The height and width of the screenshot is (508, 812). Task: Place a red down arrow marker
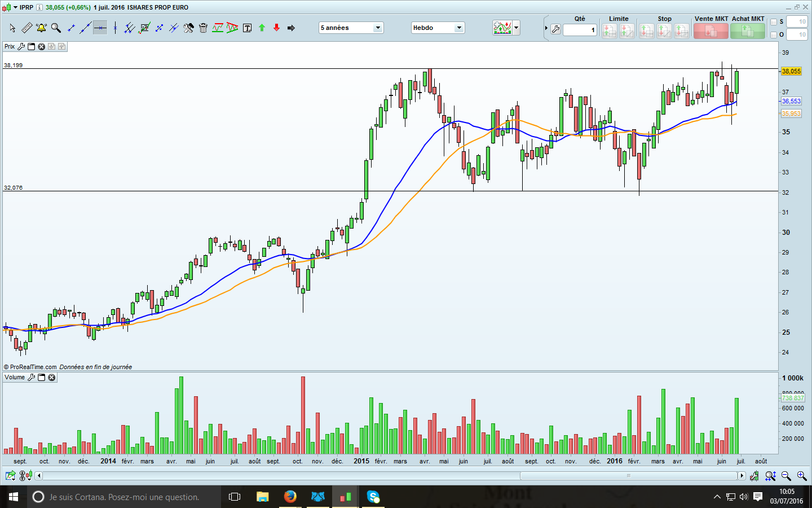(x=276, y=28)
